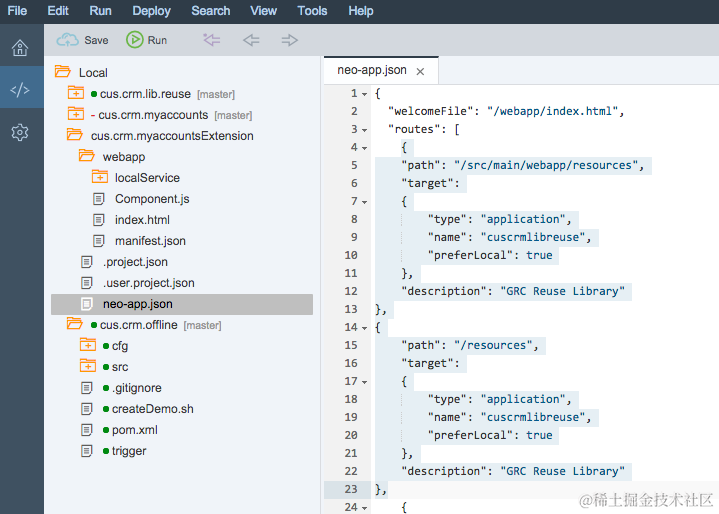This screenshot has width=719, height=514.
Task: Select the Local tree item label
Action: [93, 73]
